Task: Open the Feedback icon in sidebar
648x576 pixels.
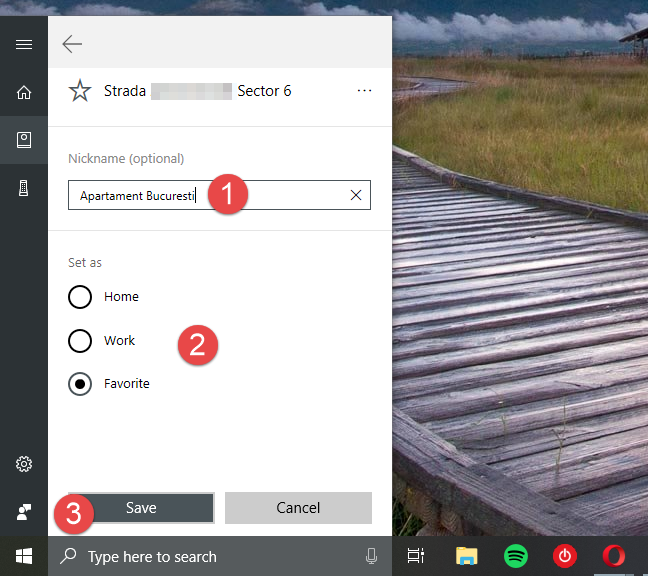Action: click(24, 512)
